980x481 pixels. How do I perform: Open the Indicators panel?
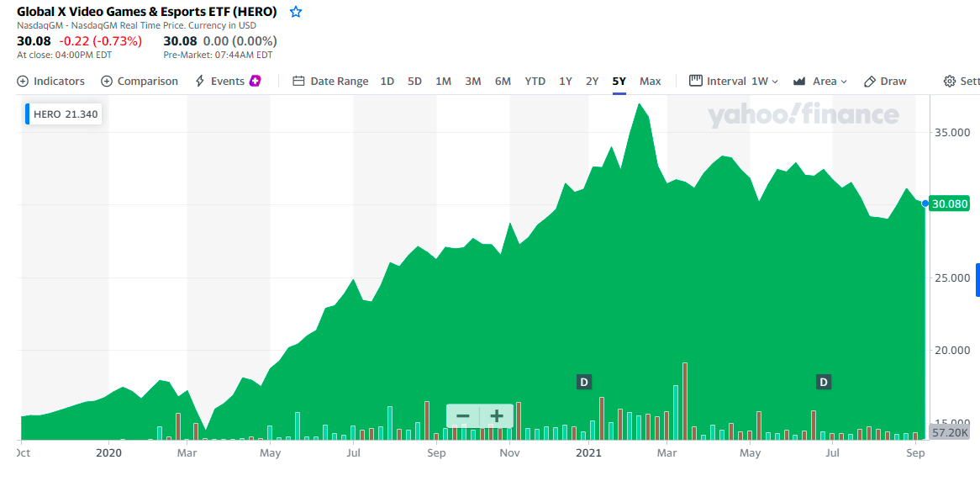(50, 82)
